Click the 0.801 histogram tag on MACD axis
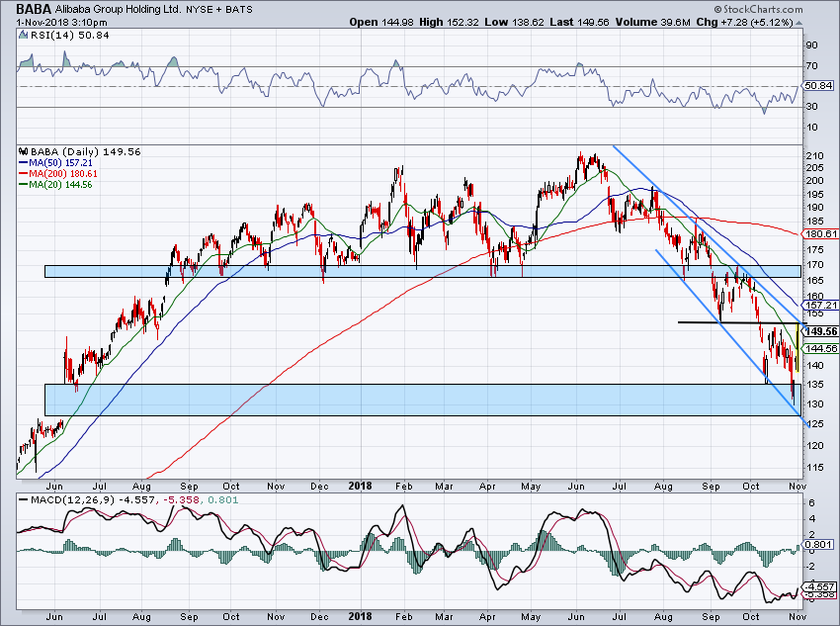 pyautogui.click(x=819, y=545)
